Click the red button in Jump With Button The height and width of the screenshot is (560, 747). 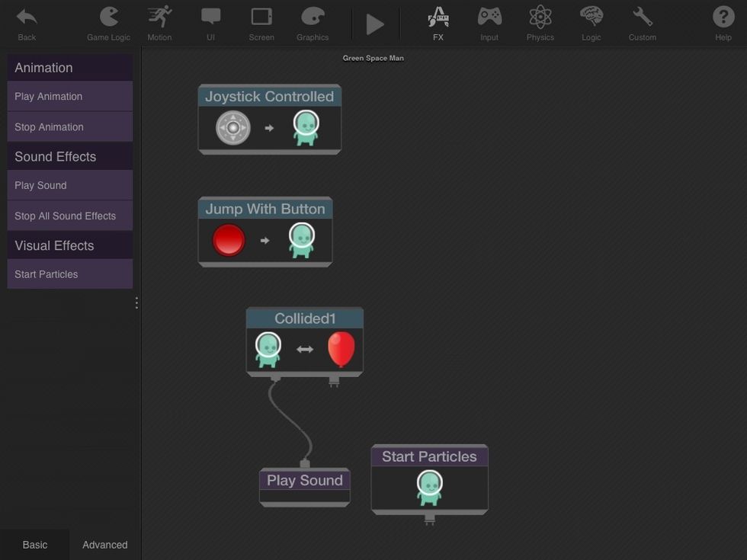click(229, 240)
